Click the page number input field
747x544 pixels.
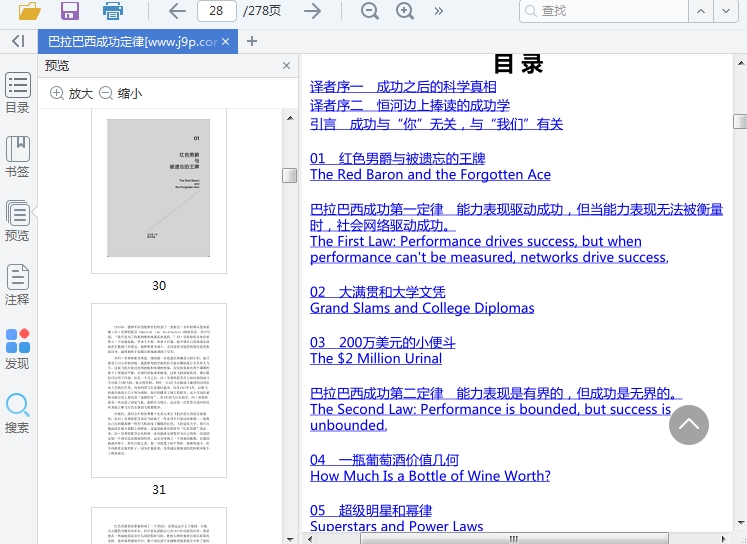tap(216, 11)
